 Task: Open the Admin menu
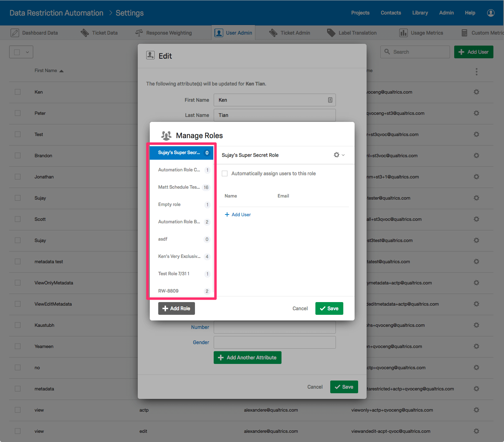coord(446,13)
